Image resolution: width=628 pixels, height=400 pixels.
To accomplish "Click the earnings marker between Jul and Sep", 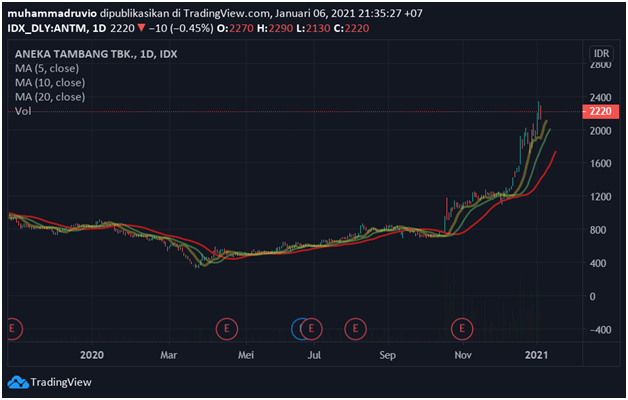I will pos(355,327).
